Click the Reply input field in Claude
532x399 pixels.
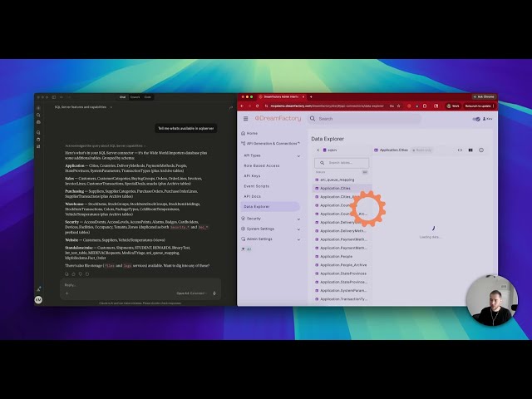click(x=140, y=285)
